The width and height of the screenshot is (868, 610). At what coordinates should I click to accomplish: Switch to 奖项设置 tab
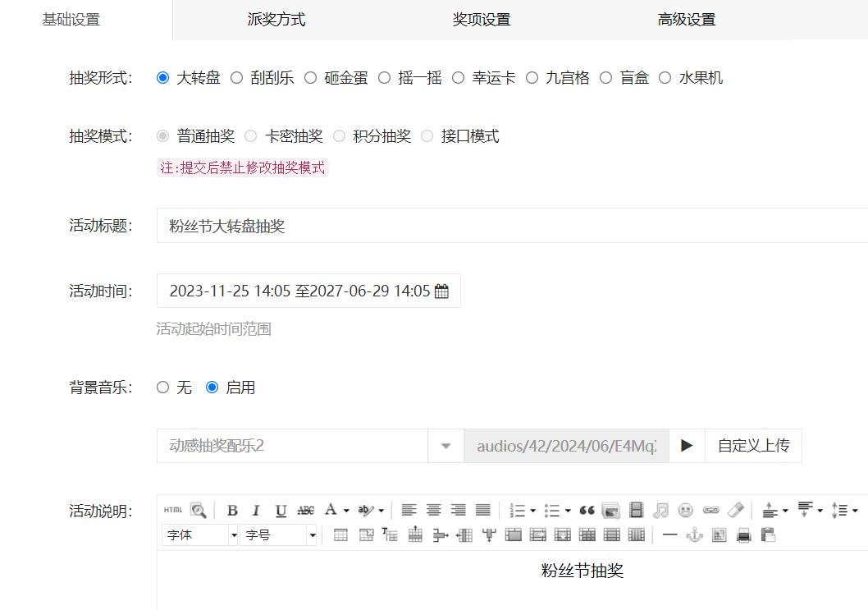(481, 20)
